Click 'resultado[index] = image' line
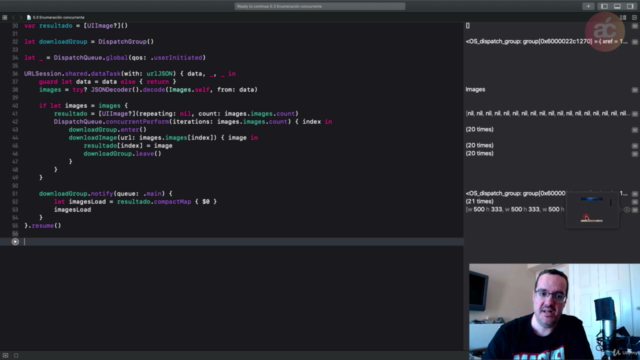The image size is (640, 360). coord(128,146)
